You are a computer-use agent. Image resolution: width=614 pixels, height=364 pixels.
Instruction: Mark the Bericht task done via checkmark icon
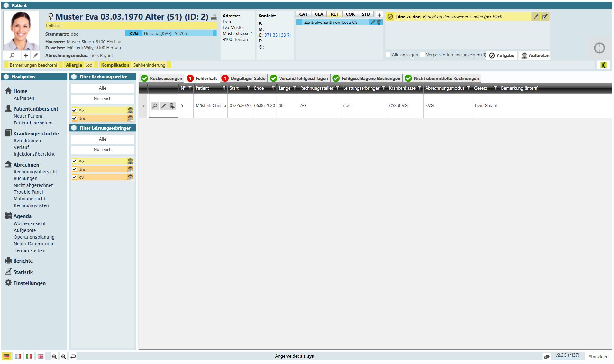pyautogui.click(x=545, y=17)
